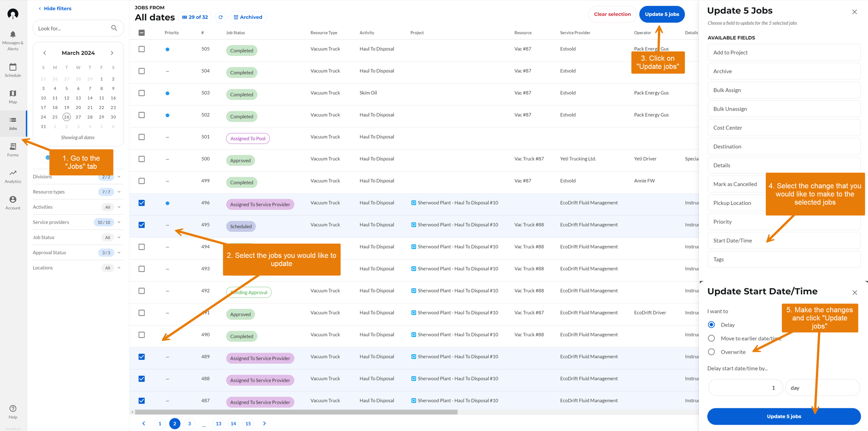Click Update 5 jobs at top
Viewport: 868px width, 431px height.
coord(662,14)
